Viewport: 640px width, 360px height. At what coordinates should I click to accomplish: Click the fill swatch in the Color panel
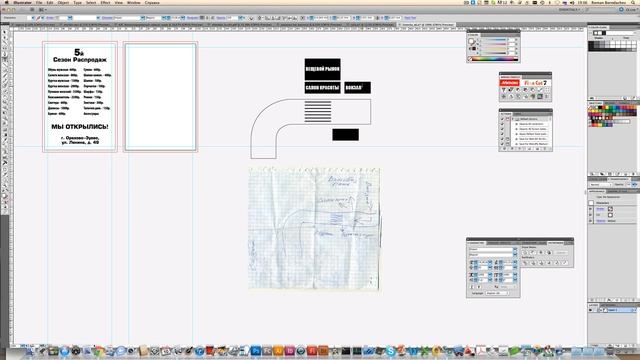[x=471, y=41]
